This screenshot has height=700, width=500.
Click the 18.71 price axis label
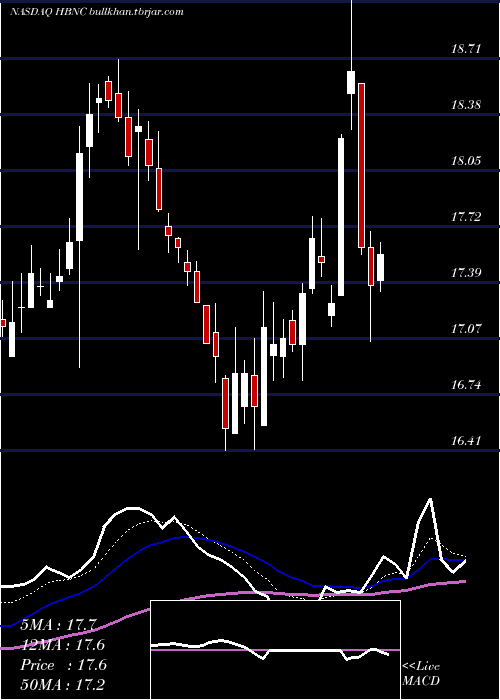pyautogui.click(x=466, y=49)
